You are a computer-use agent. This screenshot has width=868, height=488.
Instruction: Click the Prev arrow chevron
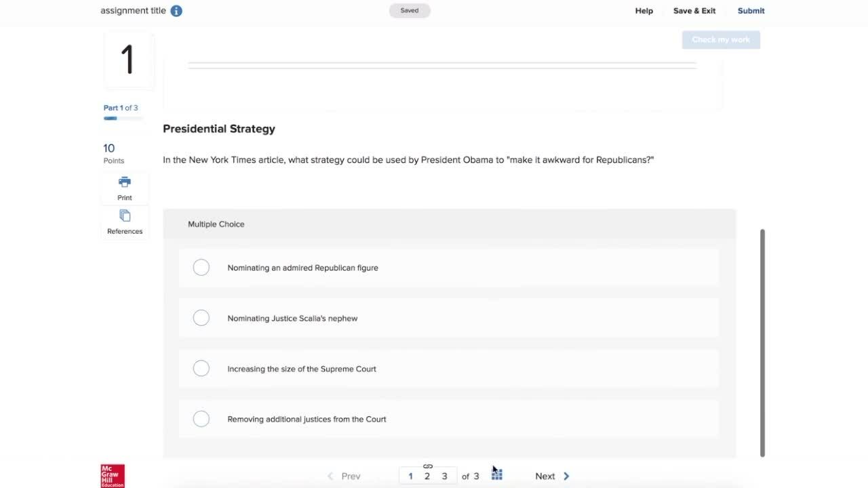tap(331, 476)
